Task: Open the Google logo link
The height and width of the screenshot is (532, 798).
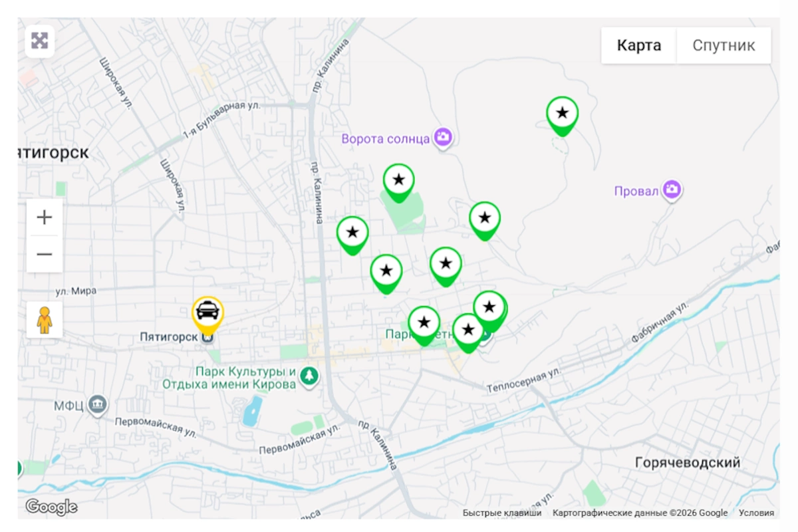Action: (x=51, y=507)
